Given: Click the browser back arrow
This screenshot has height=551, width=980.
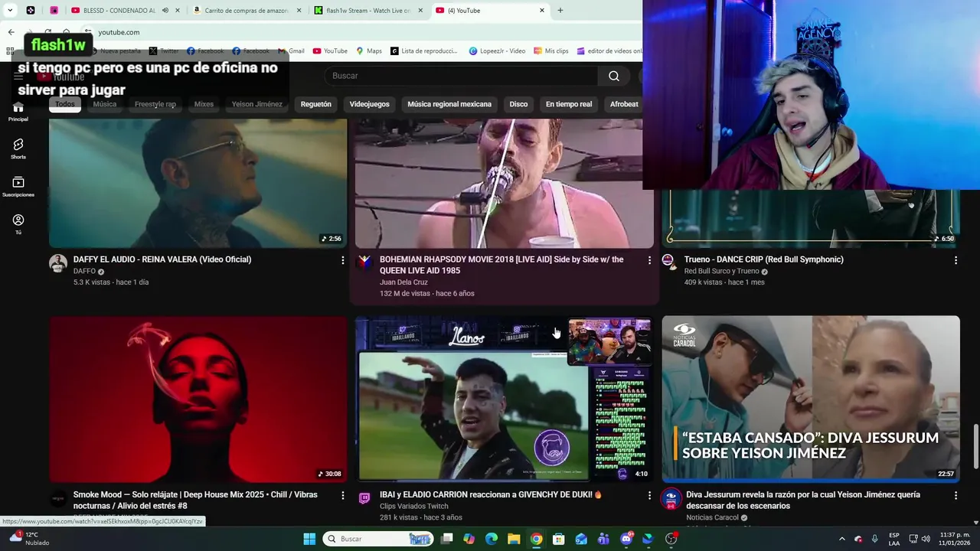Looking at the screenshot, I should (11, 32).
